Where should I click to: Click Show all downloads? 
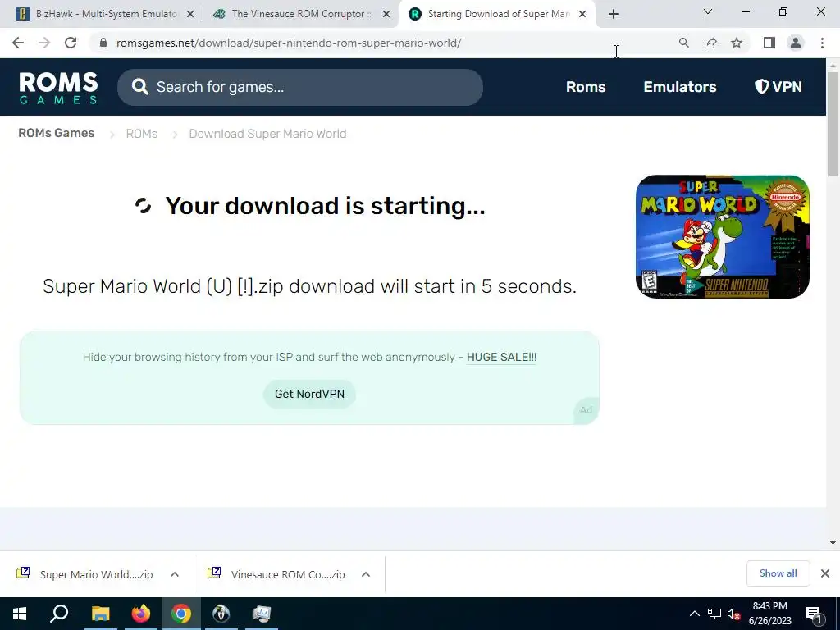pyautogui.click(x=778, y=573)
